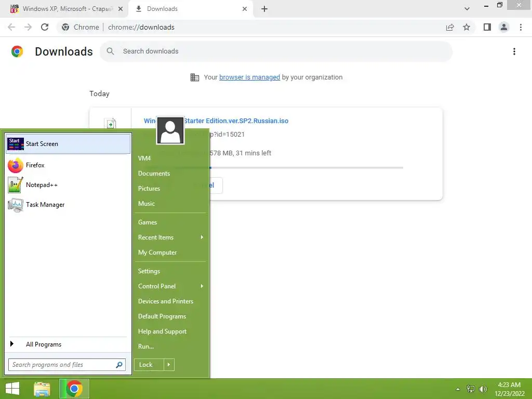Click the start menu search magnifier icon

[x=119, y=365]
